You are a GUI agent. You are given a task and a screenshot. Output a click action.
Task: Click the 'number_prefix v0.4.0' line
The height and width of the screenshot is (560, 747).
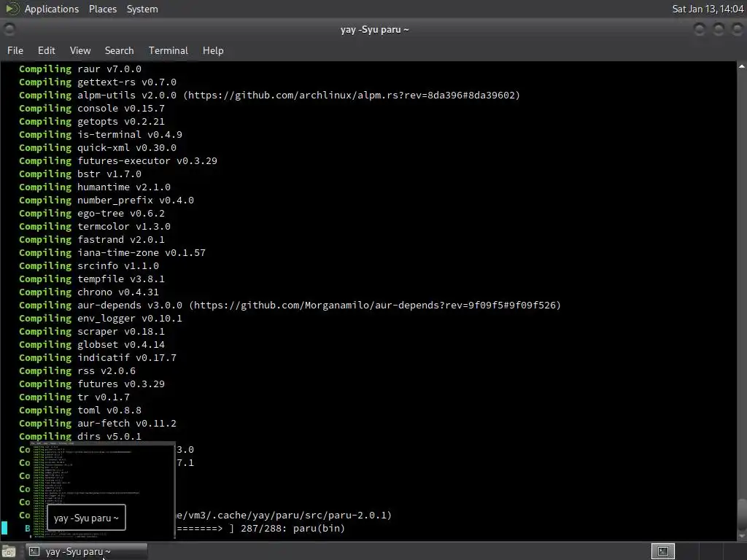point(107,201)
